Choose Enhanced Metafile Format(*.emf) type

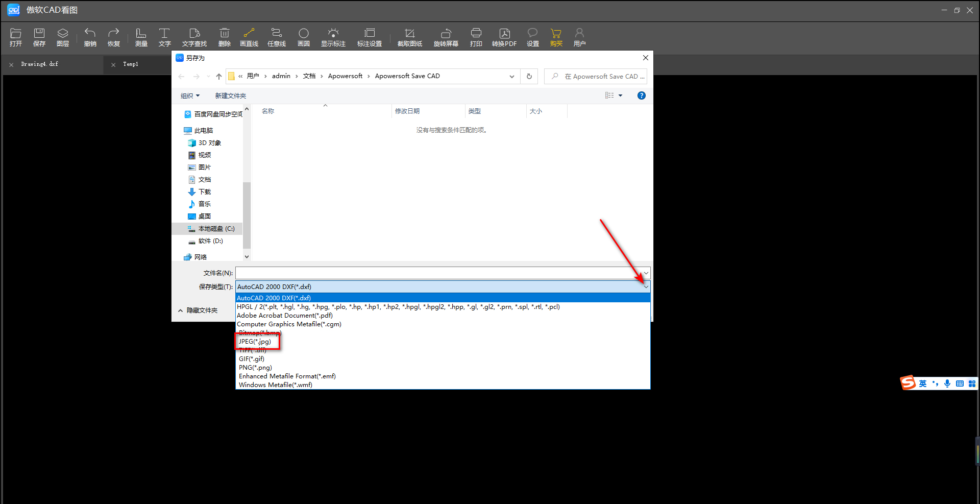pyautogui.click(x=287, y=376)
